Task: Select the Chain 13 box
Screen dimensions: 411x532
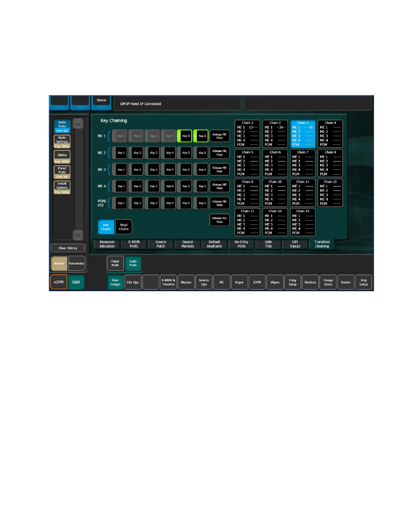Action: [247, 222]
